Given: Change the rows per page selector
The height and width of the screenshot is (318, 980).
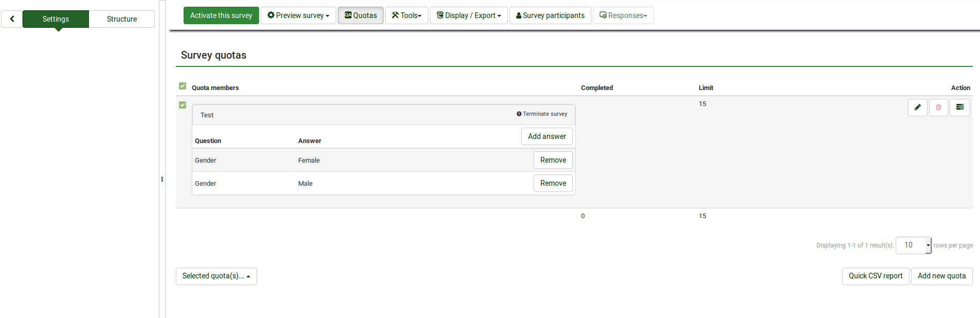Looking at the screenshot, I should (x=914, y=245).
